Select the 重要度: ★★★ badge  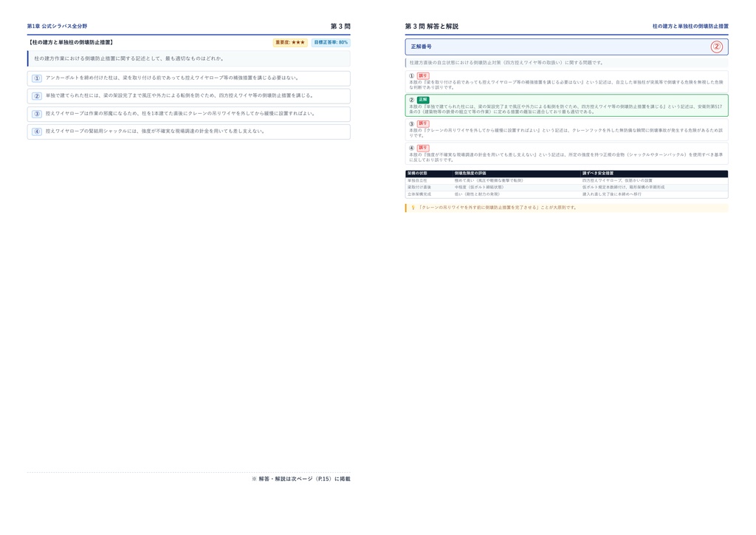pos(290,42)
